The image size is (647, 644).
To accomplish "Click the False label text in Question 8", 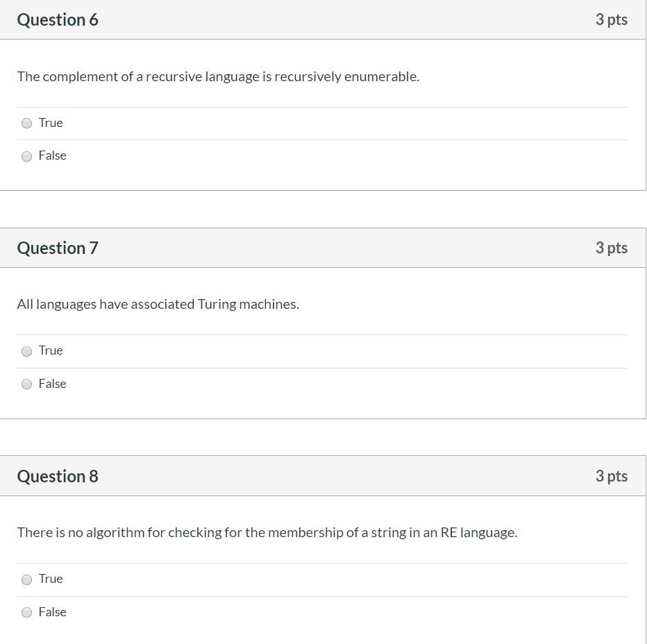I will point(53,611).
